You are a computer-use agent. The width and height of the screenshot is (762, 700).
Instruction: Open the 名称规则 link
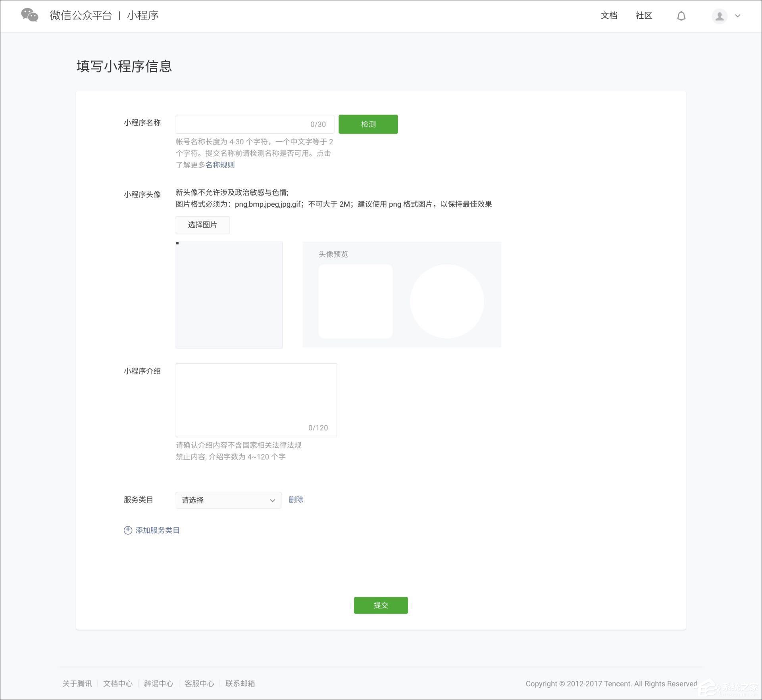[219, 165]
